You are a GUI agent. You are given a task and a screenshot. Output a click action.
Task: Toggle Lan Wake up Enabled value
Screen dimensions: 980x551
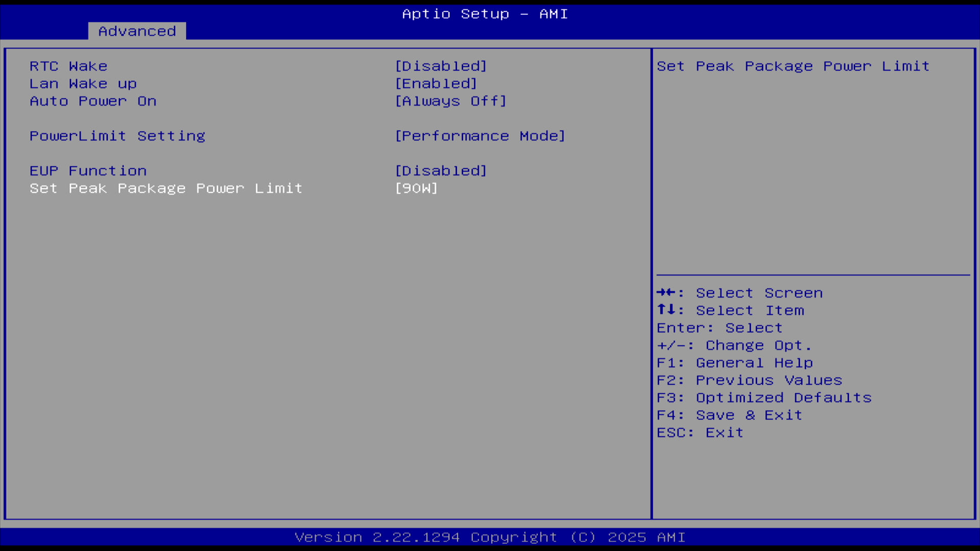click(435, 84)
